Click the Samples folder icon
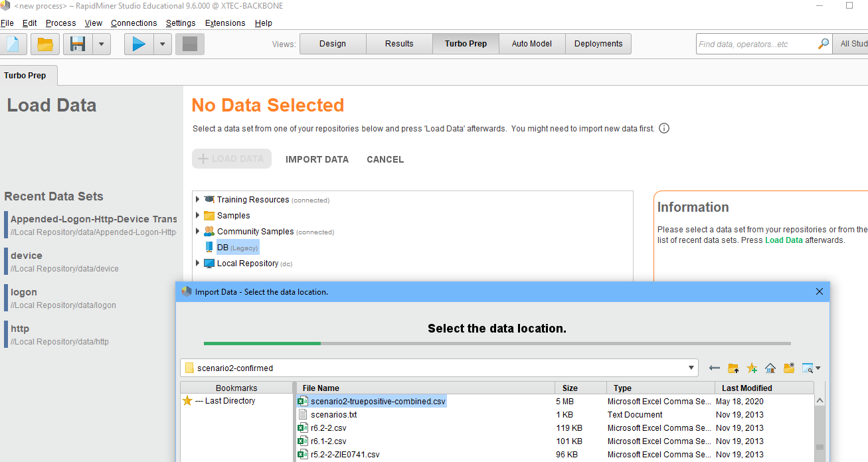868x462 pixels. [x=209, y=215]
